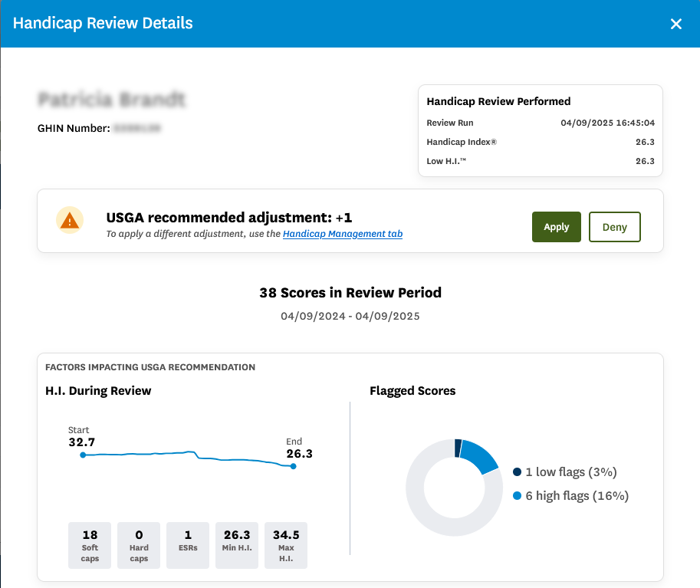This screenshot has width=700, height=588.
Task: Click the review period date range text
Action: pos(350,316)
